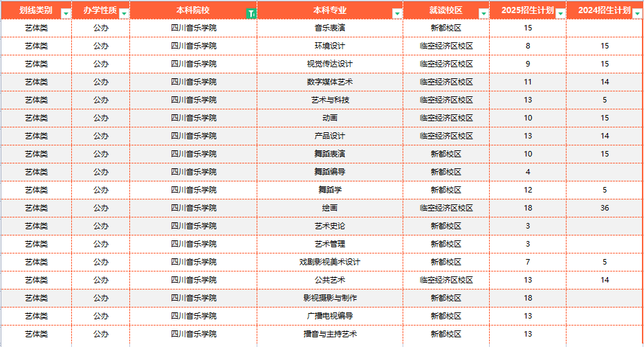644x347 pixels.
Task: Click 艺体类 in the 广播电视编导 row
Action: (x=36, y=316)
